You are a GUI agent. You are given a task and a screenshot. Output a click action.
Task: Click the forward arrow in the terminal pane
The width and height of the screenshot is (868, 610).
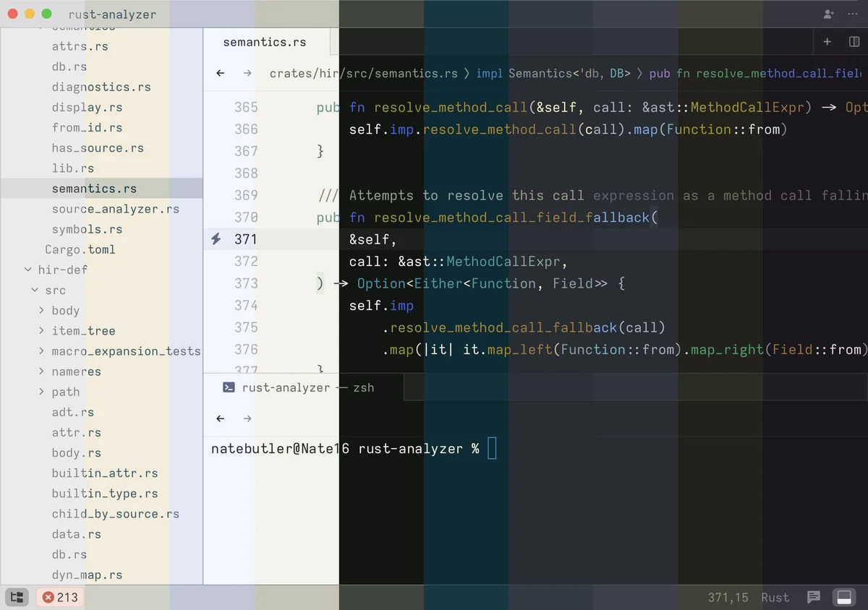pos(246,418)
